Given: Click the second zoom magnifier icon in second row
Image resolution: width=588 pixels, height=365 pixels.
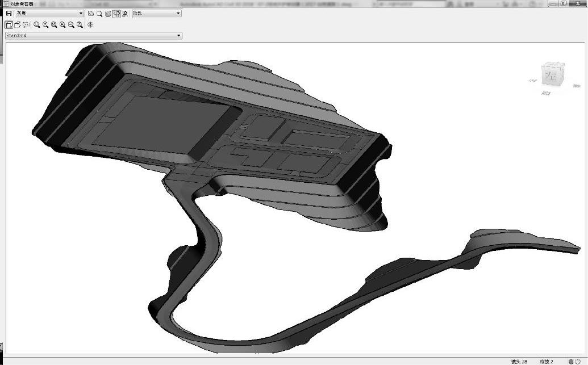Looking at the screenshot, I should pyautogui.click(x=45, y=25).
